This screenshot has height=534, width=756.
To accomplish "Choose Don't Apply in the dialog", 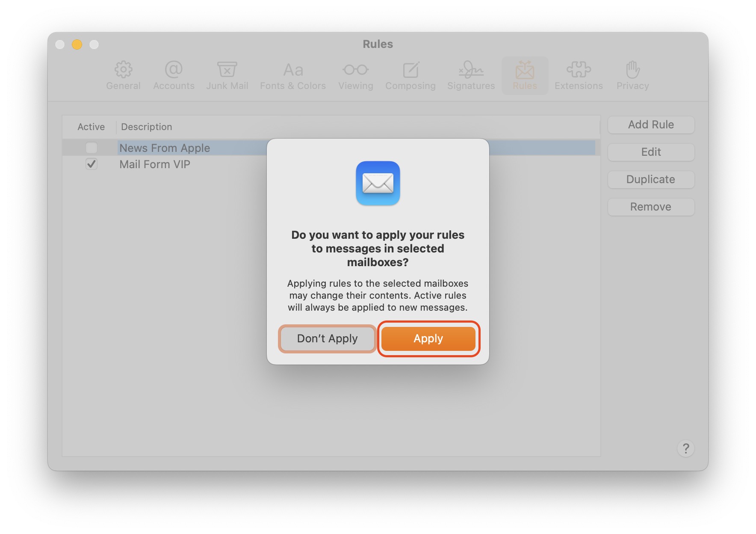I will click(x=327, y=338).
